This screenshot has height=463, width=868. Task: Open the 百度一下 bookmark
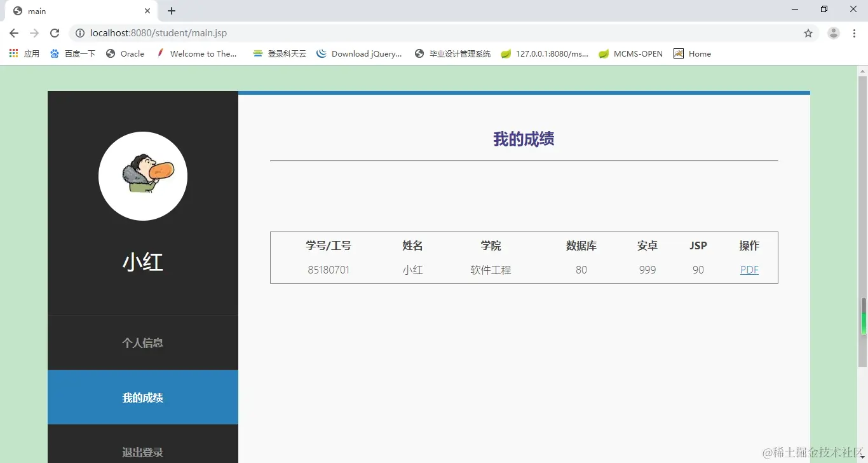click(79, 53)
